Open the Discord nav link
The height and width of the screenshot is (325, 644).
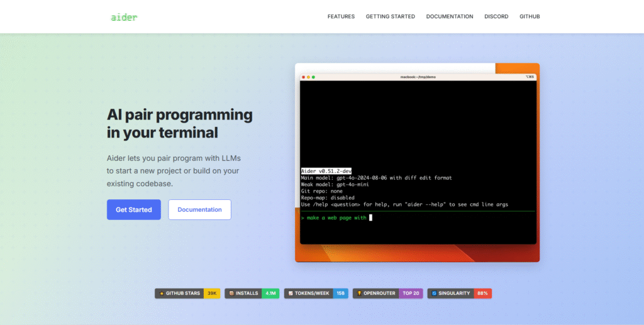[x=496, y=16]
